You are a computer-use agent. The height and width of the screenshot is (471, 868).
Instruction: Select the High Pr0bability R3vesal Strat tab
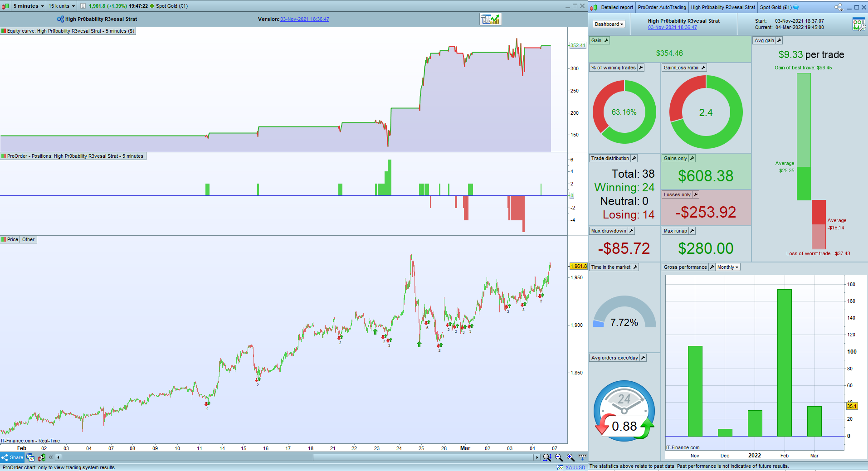click(723, 7)
